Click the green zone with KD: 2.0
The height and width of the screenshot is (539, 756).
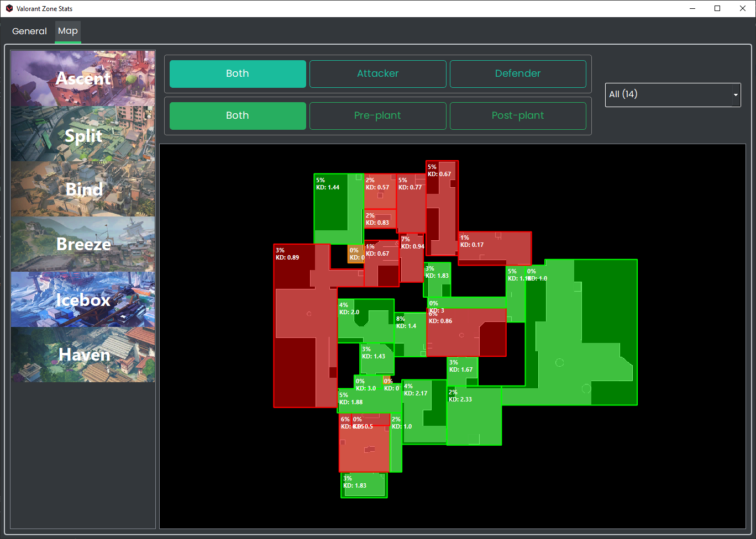click(x=366, y=320)
